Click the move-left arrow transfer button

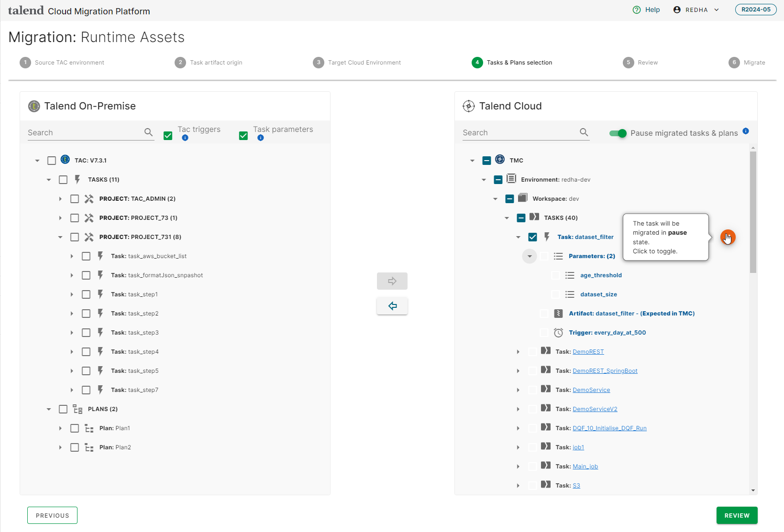392,306
